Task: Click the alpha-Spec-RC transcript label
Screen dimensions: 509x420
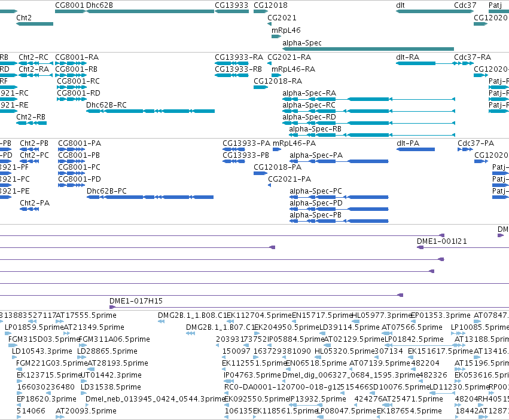Action: pyautogui.click(x=309, y=105)
